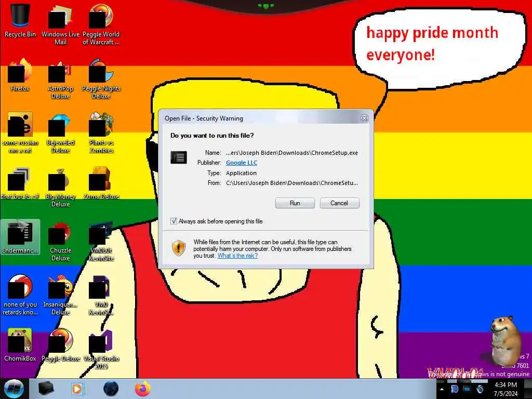Click the highlighted Endermanc... desktop icon
The height and width of the screenshot is (399, 532).
(x=20, y=237)
